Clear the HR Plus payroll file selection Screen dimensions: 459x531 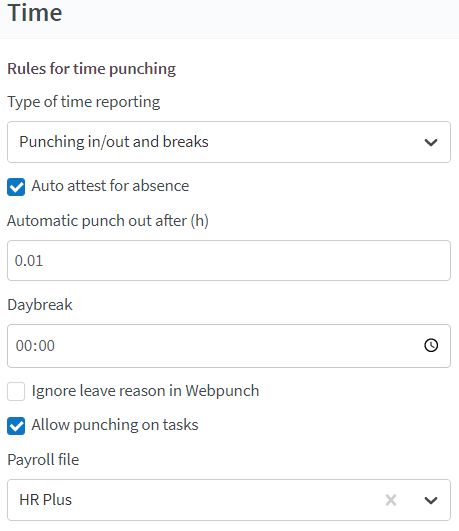pos(391,500)
